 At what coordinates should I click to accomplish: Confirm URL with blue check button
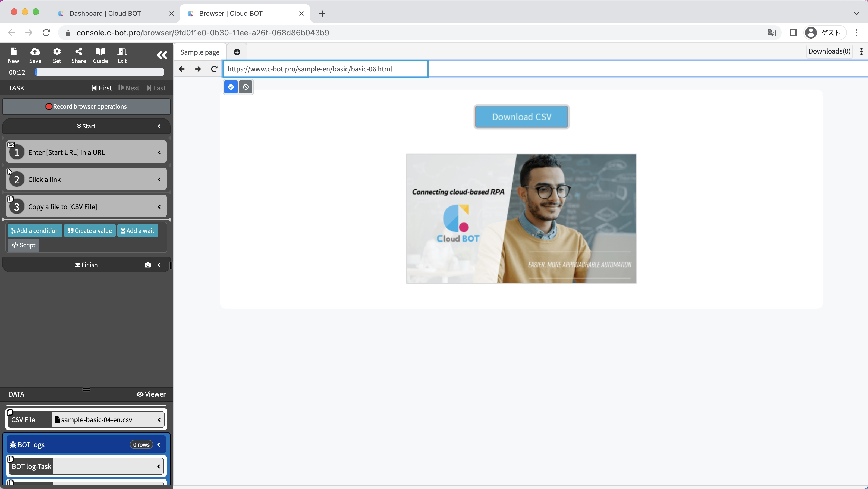[x=231, y=87]
